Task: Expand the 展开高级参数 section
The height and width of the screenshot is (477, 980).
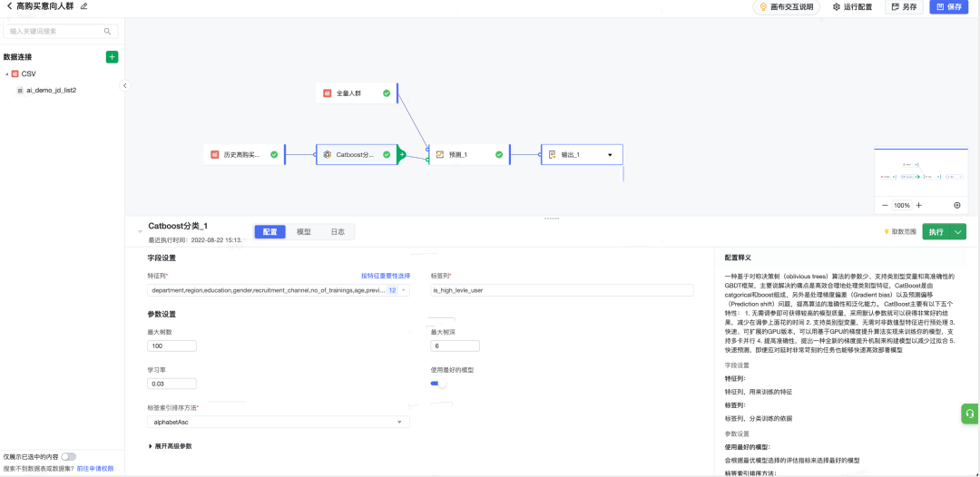Action: [170, 446]
